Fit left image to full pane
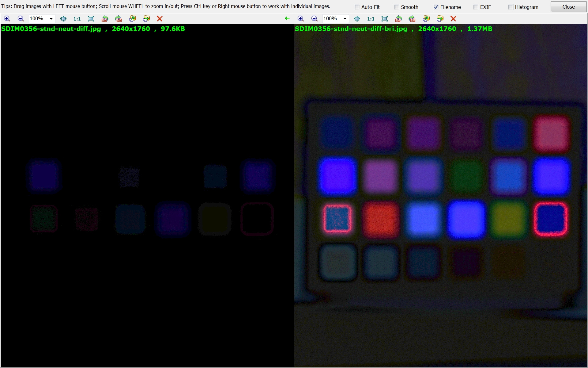 91,19
